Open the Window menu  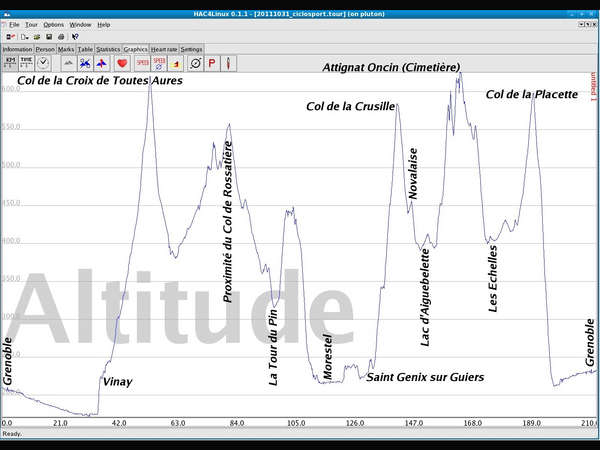pyautogui.click(x=80, y=24)
